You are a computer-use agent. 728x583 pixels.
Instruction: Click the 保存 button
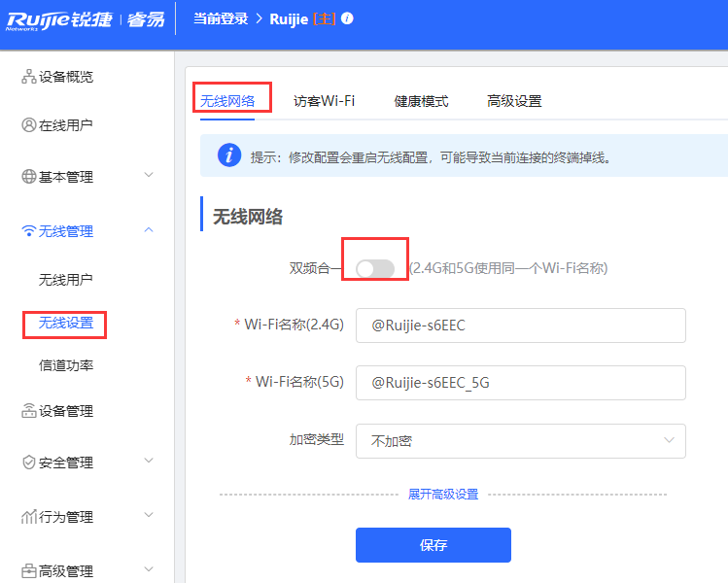point(433,545)
